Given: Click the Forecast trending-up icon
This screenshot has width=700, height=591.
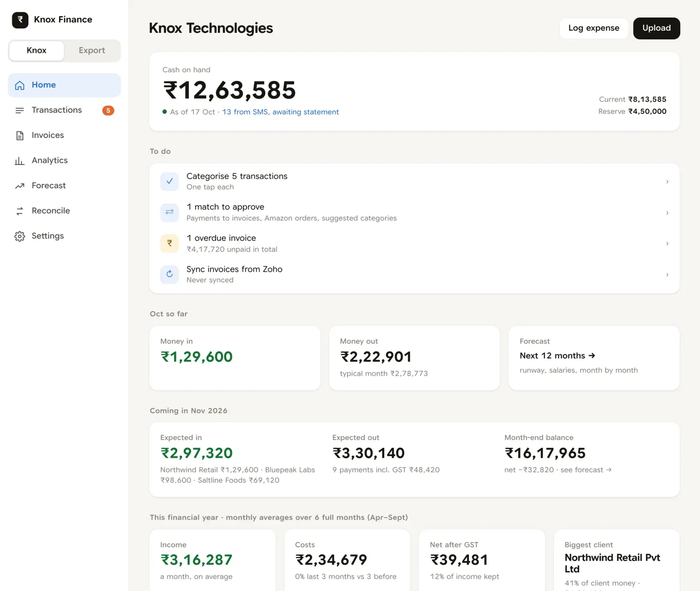Looking at the screenshot, I should click(x=20, y=186).
